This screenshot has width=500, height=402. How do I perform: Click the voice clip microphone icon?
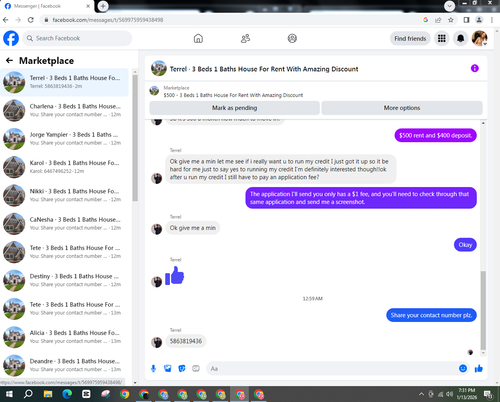[x=153, y=368]
